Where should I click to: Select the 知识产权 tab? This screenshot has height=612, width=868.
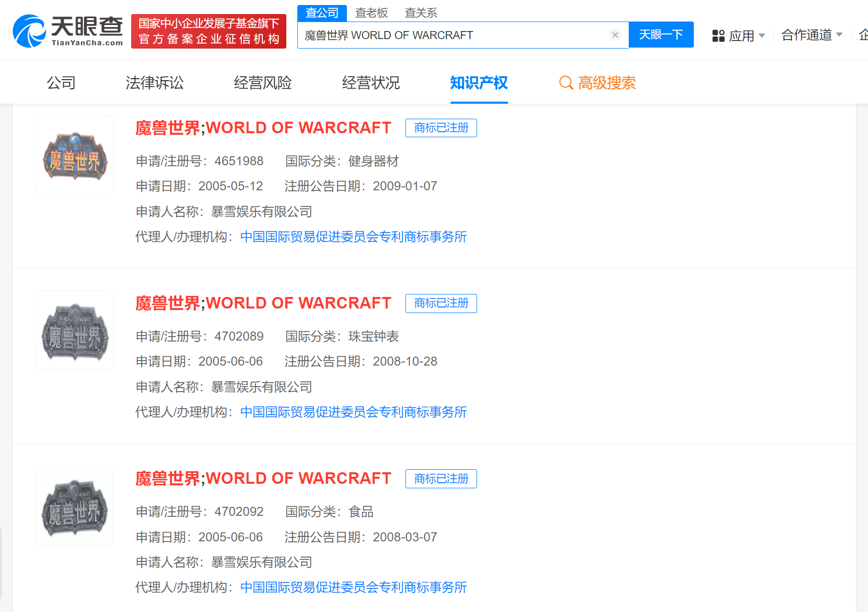tap(479, 83)
